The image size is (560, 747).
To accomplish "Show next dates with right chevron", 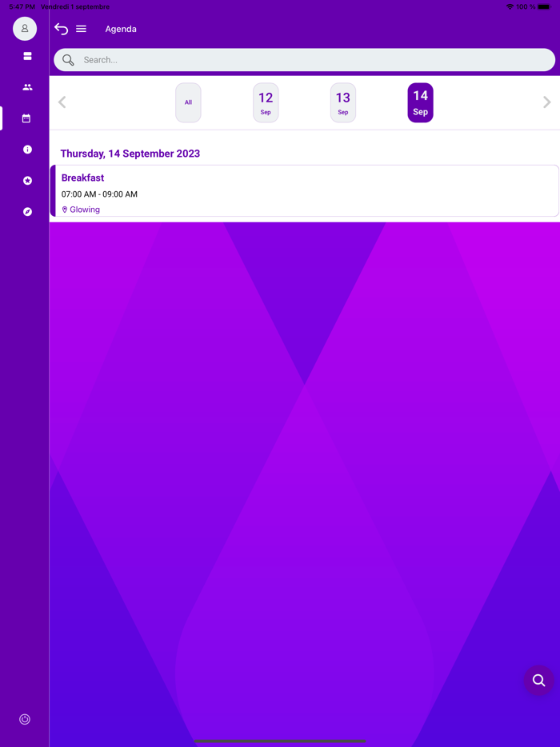I will click(547, 102).
